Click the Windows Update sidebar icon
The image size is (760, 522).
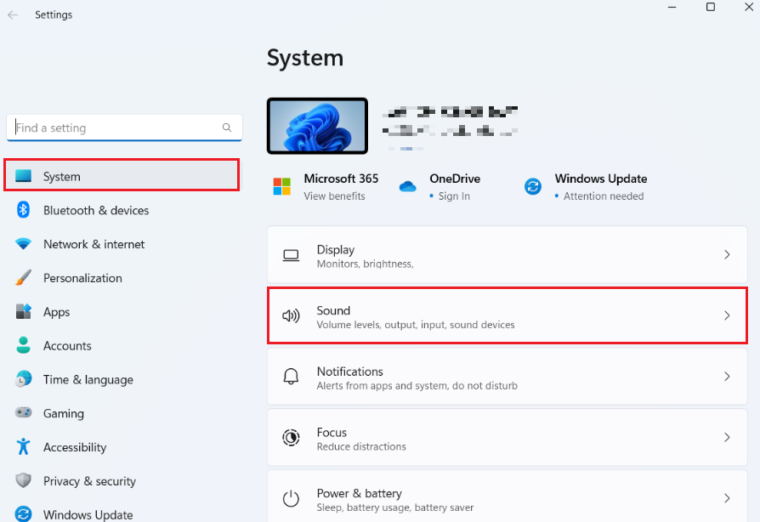pyautogui.click(x=23, y=514)
